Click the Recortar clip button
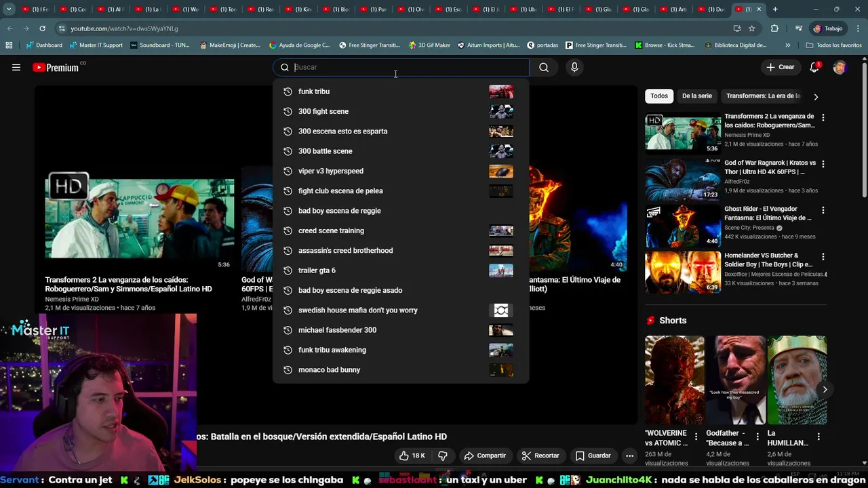Image resolution: width=868 pixels, height=488 pixels. click(x=540, y=455)
